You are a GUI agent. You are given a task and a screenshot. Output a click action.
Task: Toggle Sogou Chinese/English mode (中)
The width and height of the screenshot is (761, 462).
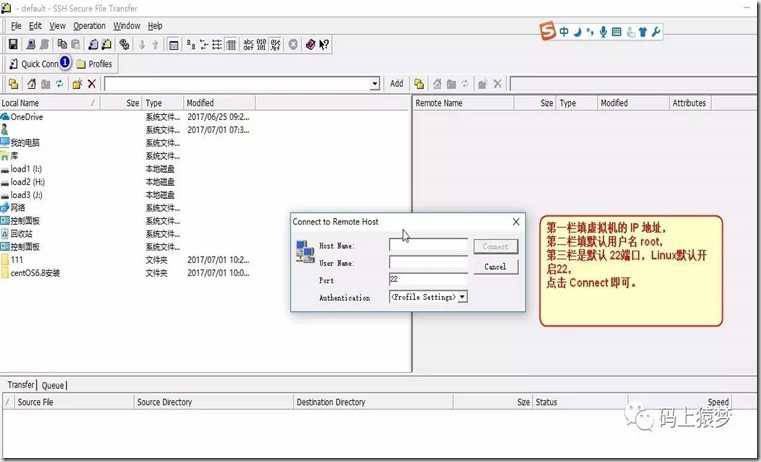coord(563,32)
